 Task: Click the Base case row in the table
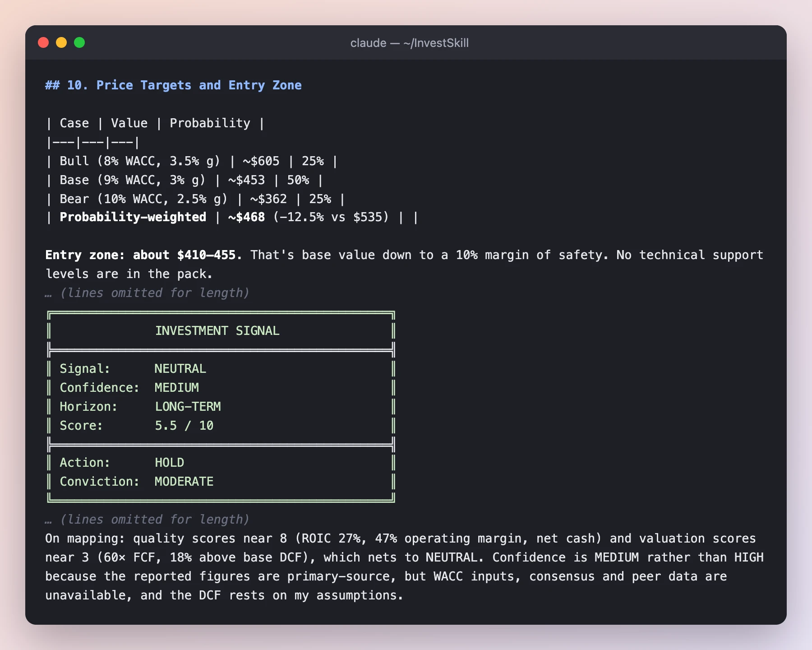(185, 180)
